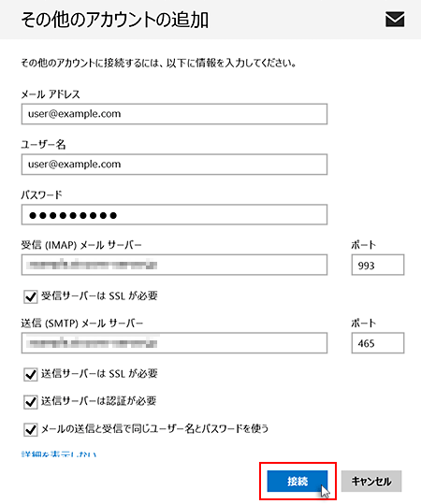421x504 pixels.
Task: Click the 受信 (IMAP) メール サーバー field
Action: coord(174,265)
